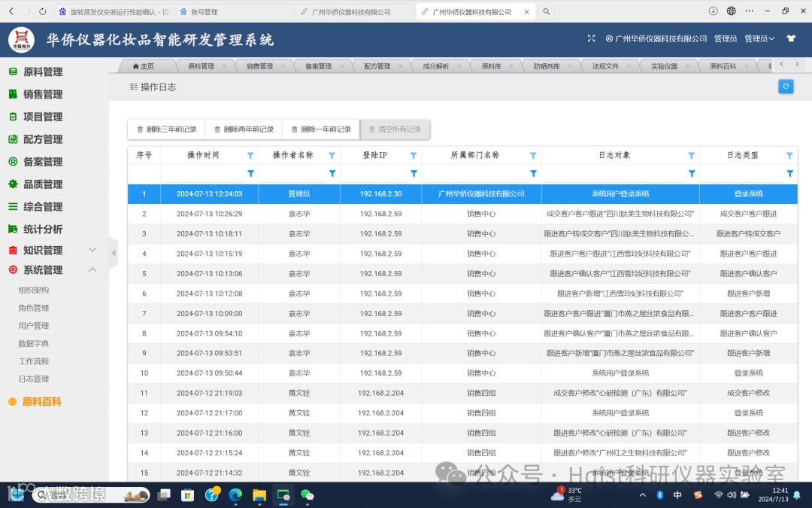This screenshot has height=508, width=812.
Task: Click the Bluetooth icon in system tray
Action: (x=659, y=495)
